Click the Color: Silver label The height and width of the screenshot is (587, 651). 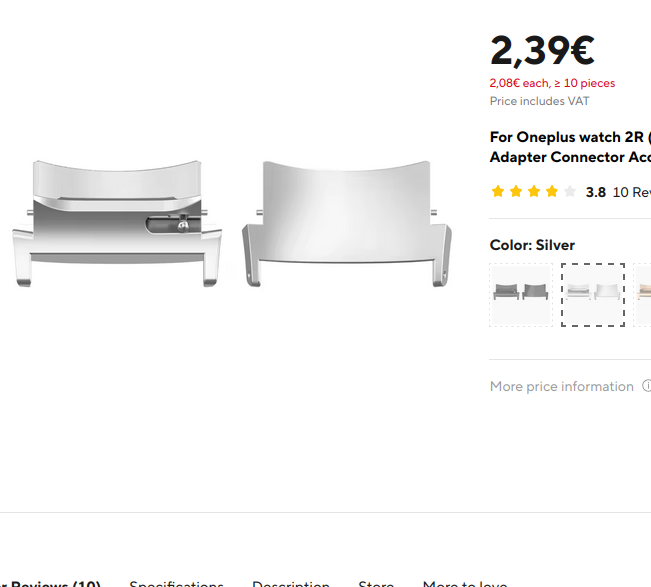tap(532, 245)
